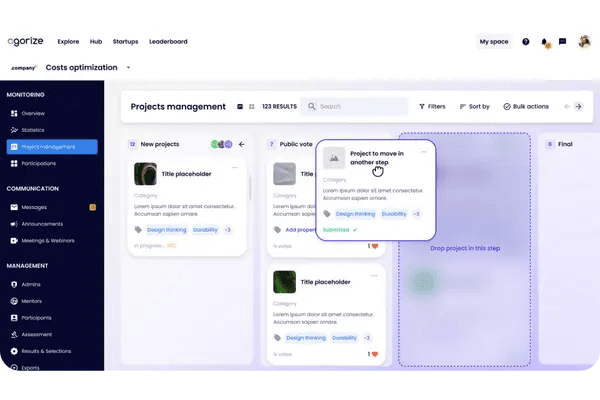Screen dimensions: 600x400
Task: Click the Statistics sidebar icon
Action: [14, 130]
